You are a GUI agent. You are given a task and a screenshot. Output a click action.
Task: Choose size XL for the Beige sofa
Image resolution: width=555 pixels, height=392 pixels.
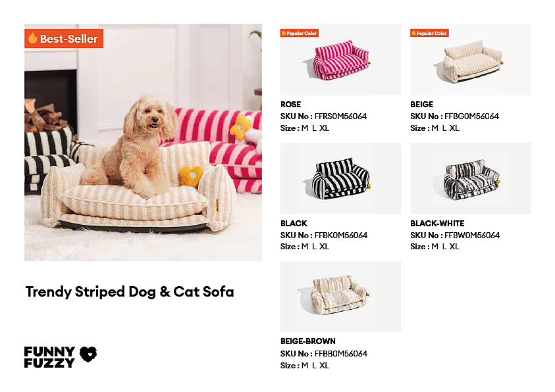click(x=454, y=128)
